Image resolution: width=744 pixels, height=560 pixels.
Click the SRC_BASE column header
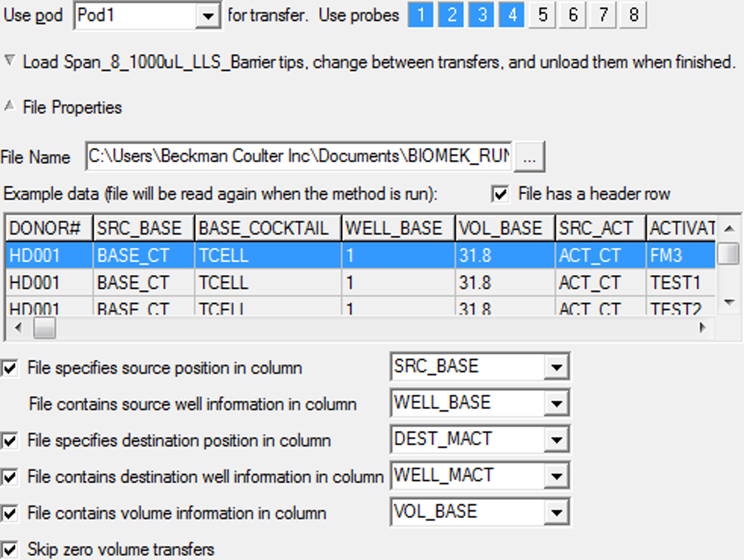coord(144,229)
